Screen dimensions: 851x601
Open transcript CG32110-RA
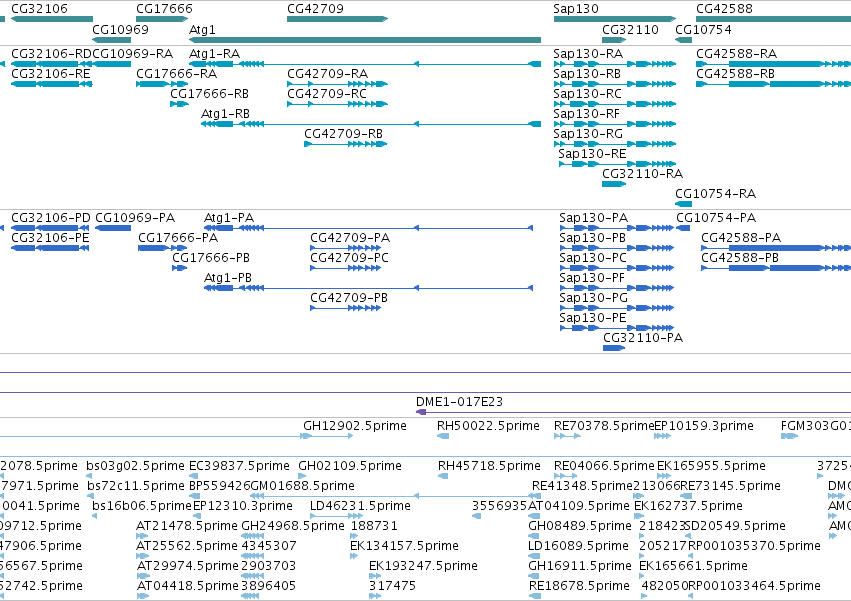pyautogui.click(x=643, y=174)
